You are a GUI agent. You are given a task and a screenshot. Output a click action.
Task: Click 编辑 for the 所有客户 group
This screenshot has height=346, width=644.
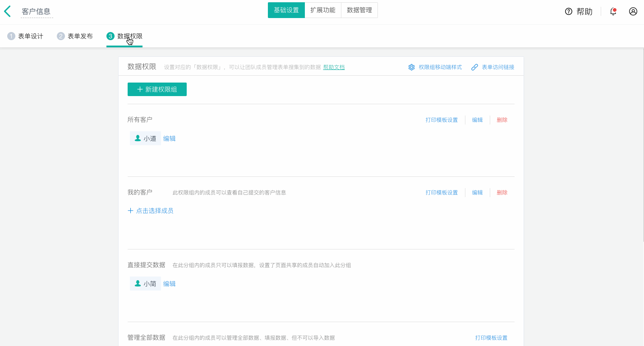[x=477, y=120]
